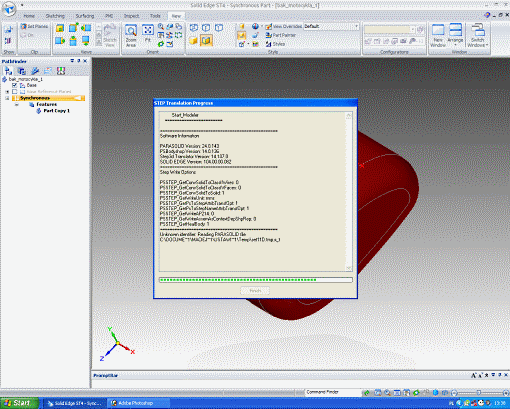510x409 pixels.
Task: Open the Solid Edge application button
Action: pos(9,9)
